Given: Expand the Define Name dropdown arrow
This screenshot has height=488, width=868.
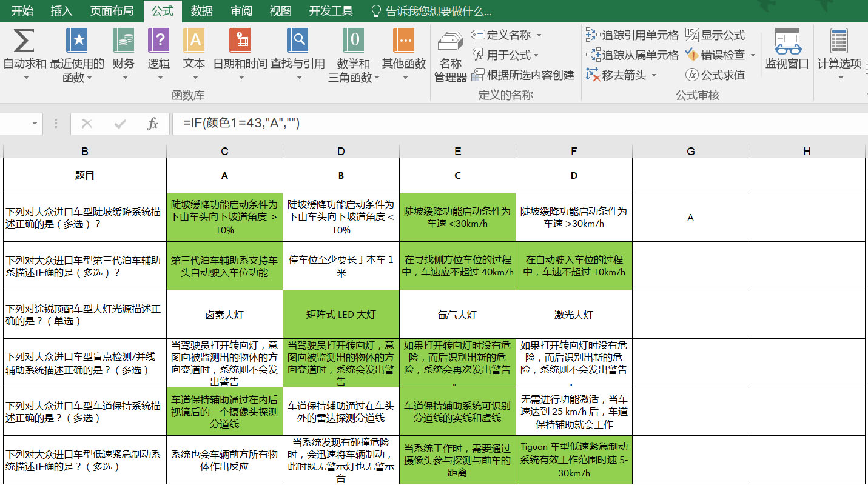Looking at the screenshot, I should [x=539, y=35].
